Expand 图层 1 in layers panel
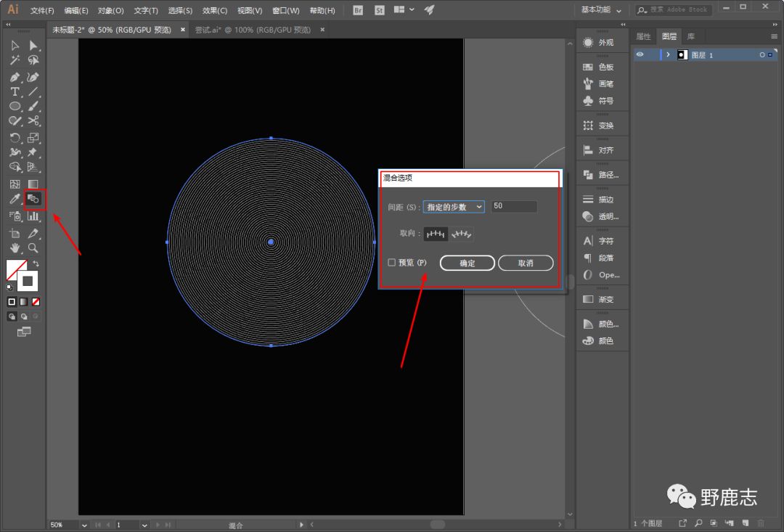Viewport: 784px width, 532px height. pos(668,54)
